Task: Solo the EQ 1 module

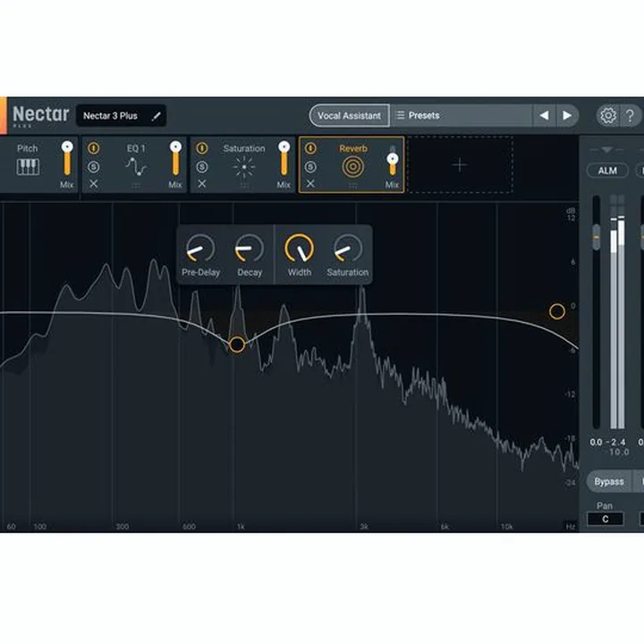Action: (x=94, y=166)
